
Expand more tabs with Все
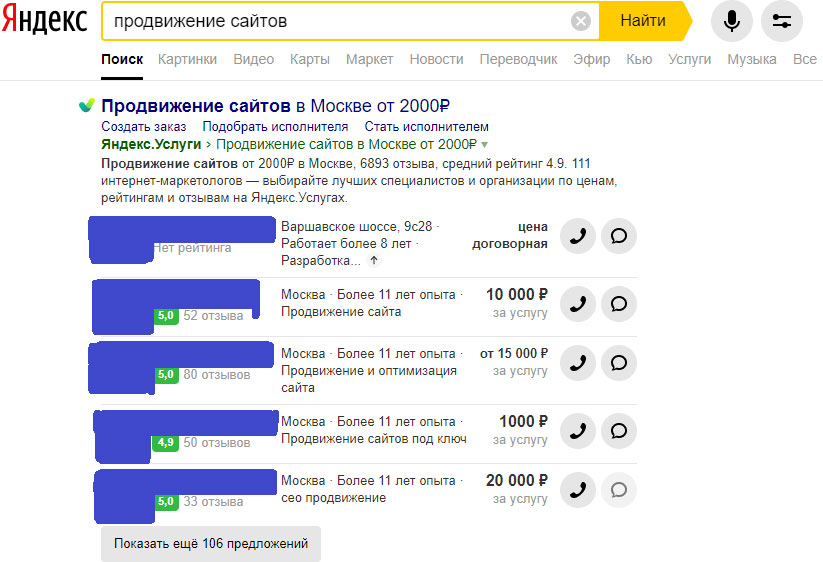click(804, 59)
